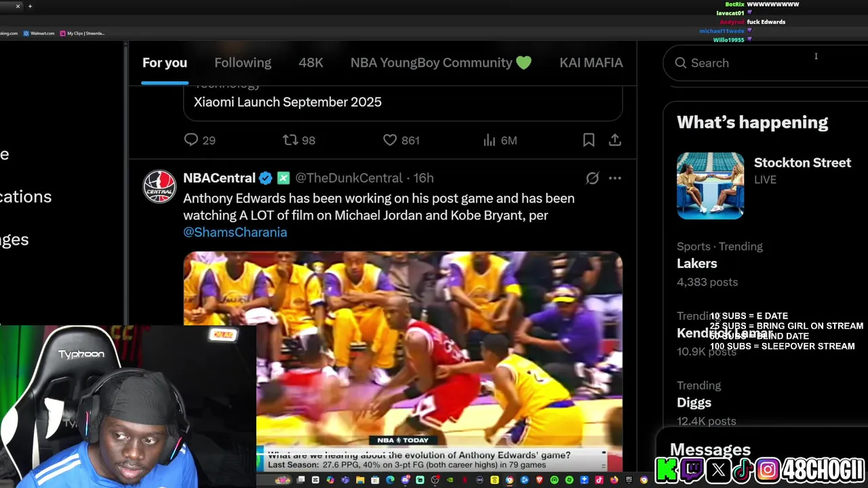Repost the Xiaomi Launch post

coord(299,140)
